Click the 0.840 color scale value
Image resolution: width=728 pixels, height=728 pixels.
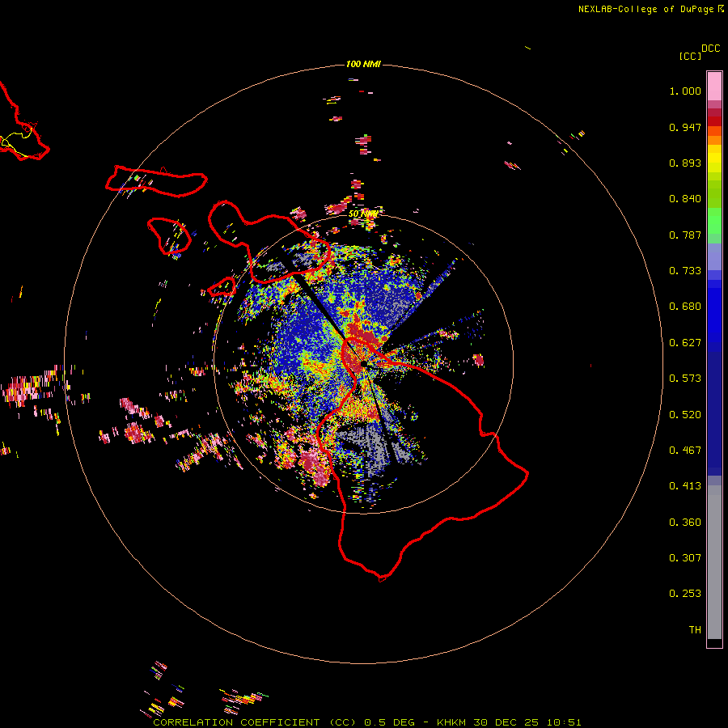click(x=685, y=199)
